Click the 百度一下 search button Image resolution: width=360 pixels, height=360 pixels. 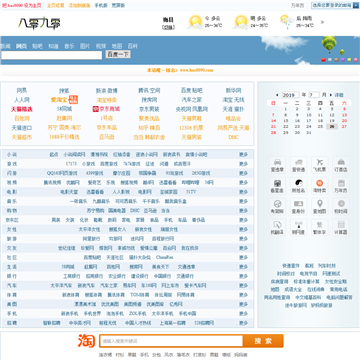click(x=118, y=54)
